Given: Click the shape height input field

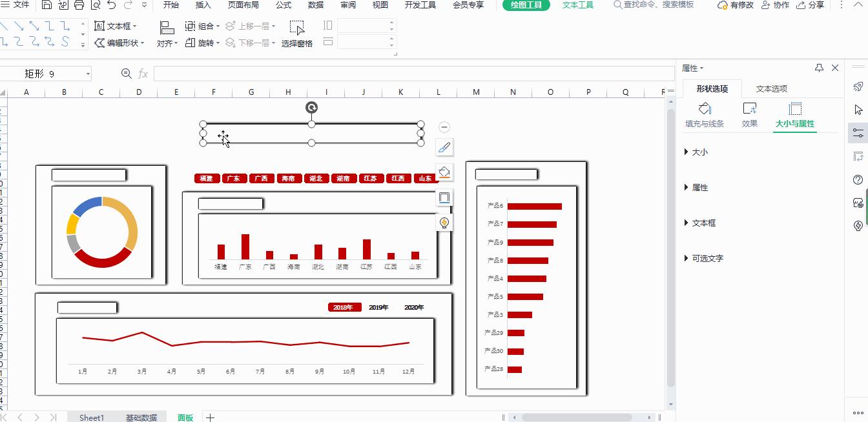Looking at the screenshot, I should [366, 26].
